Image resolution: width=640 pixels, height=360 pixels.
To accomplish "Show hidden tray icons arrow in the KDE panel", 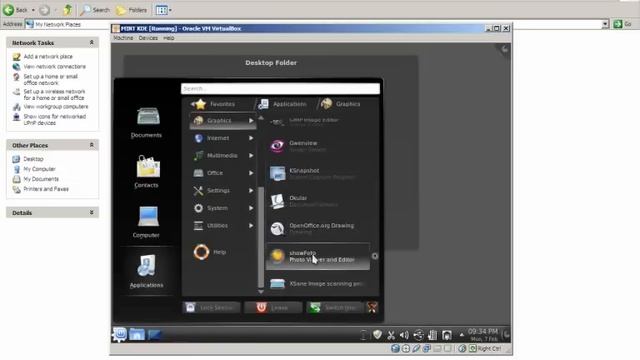I will tap(462, 335).
